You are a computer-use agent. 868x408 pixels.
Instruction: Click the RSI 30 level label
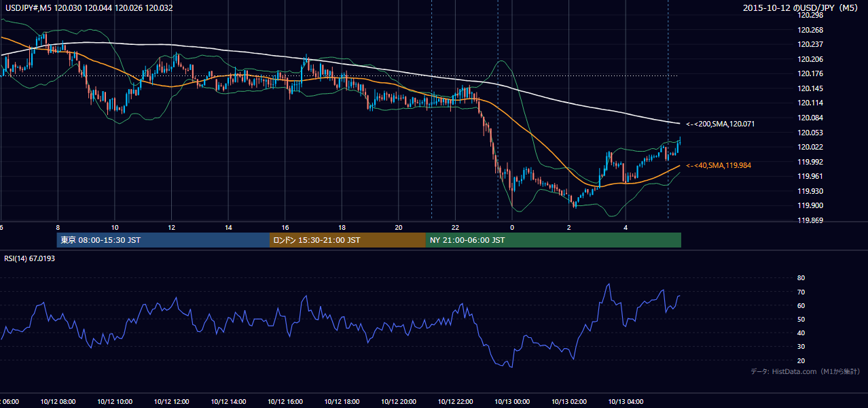click(x=801, y=347)
